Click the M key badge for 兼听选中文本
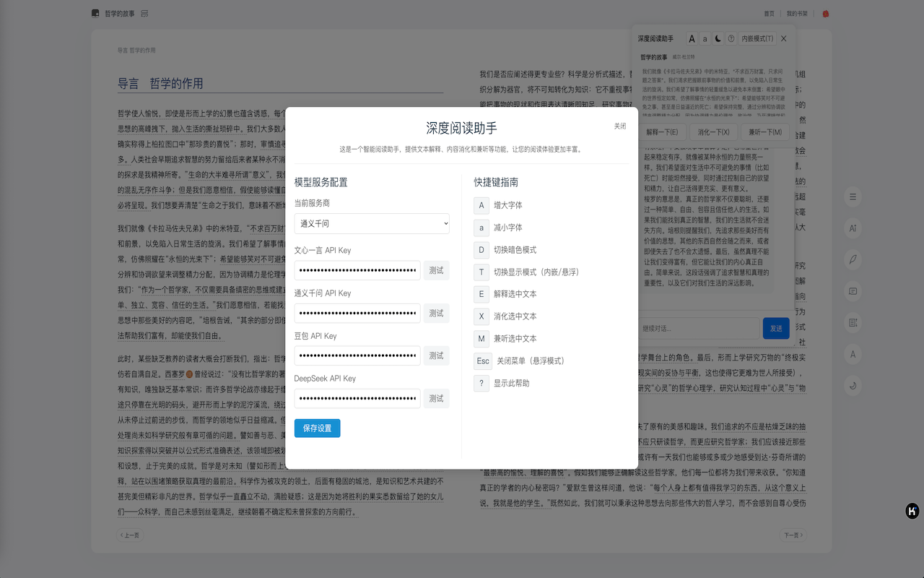 (x=481, y=339)
